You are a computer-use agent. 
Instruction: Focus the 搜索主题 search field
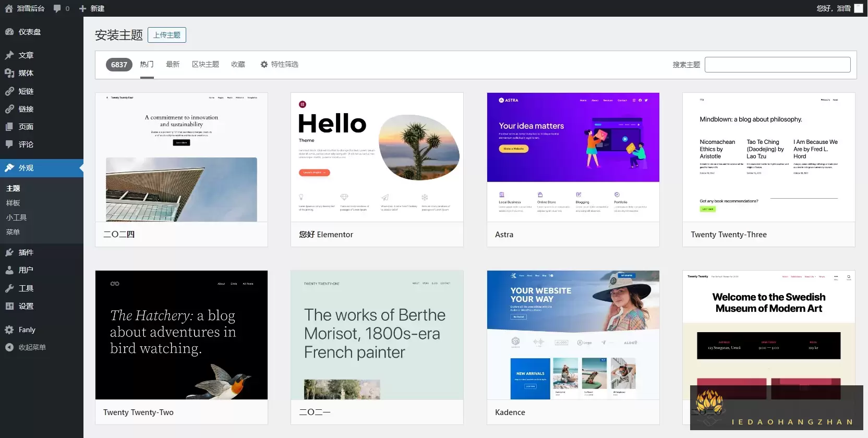777,65
